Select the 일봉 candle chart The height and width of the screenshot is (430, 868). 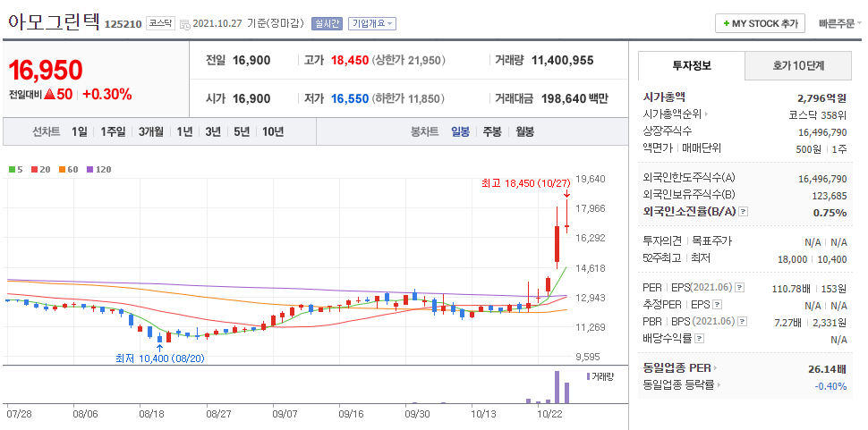461,131
